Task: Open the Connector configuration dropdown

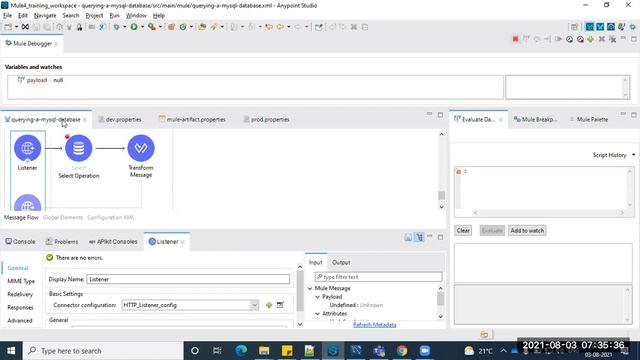Action: [x=254, y=305]
